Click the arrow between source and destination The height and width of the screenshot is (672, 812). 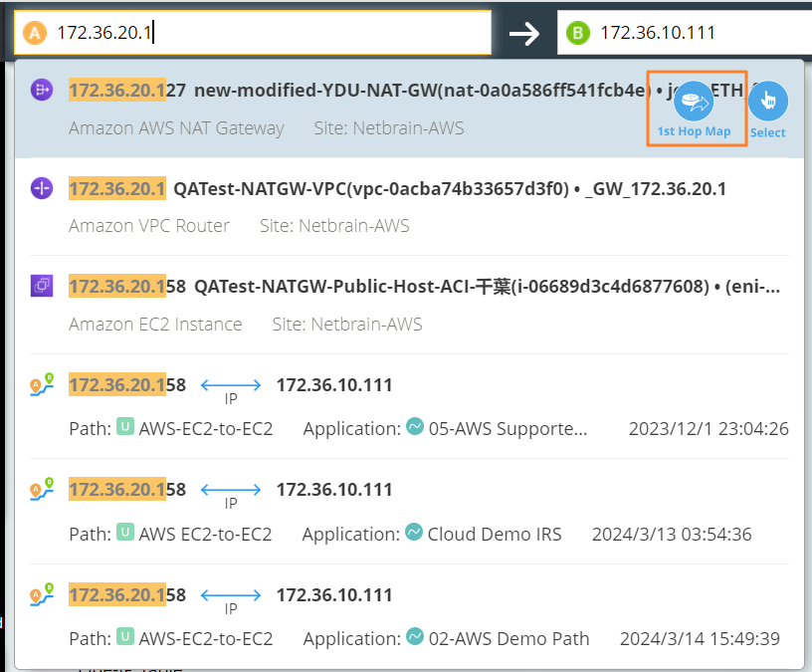pos(524,34)
